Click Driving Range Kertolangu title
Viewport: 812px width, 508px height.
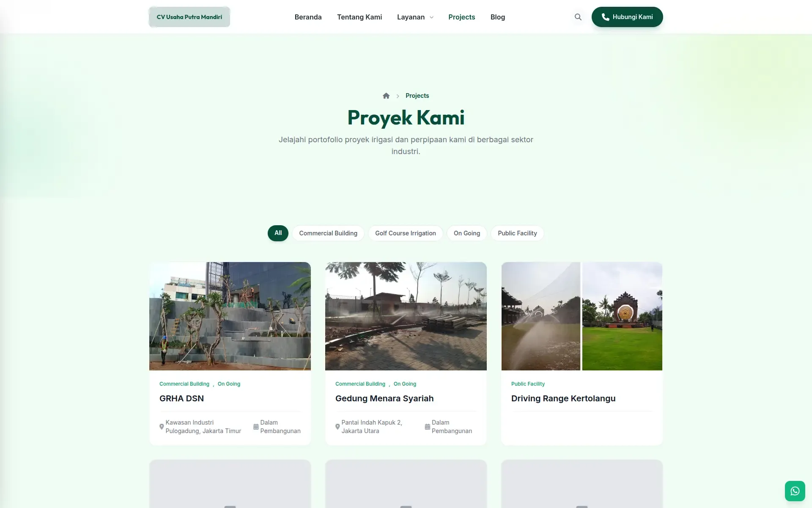(x=563, y=398)
